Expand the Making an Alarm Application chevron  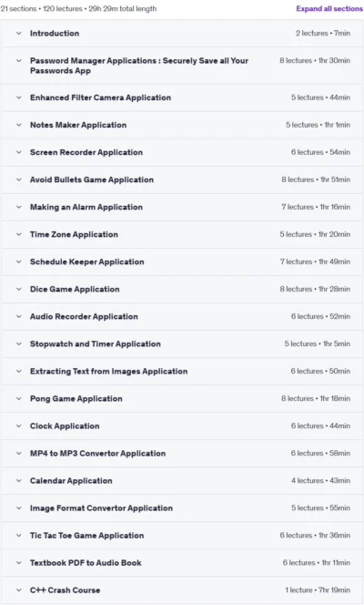pos(18,207)
